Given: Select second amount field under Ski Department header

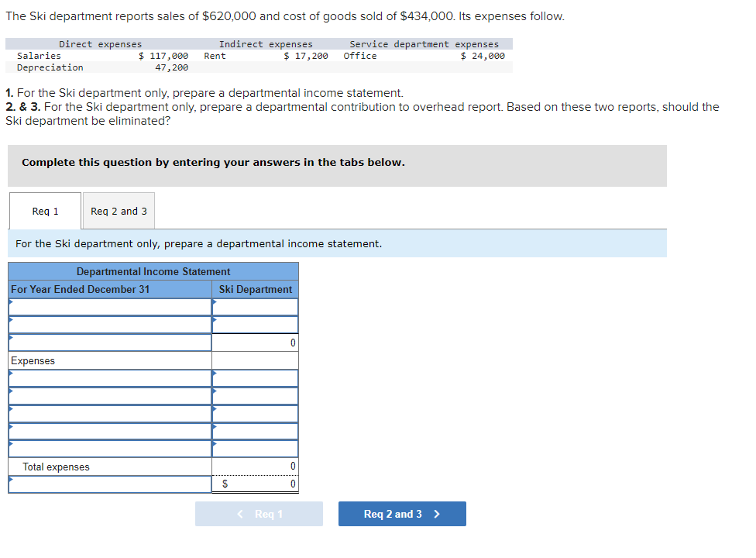Looking at the screenshot, I should (255, 325).
